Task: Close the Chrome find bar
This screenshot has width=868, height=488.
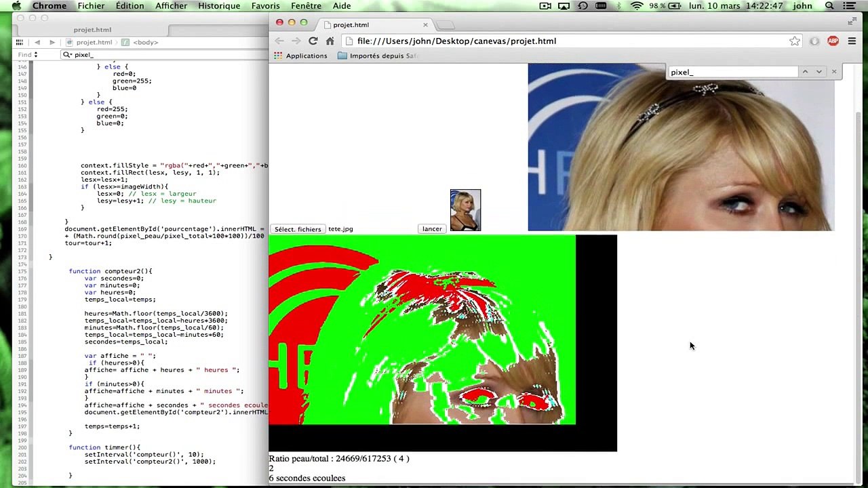Action: [x=834, y=72]
